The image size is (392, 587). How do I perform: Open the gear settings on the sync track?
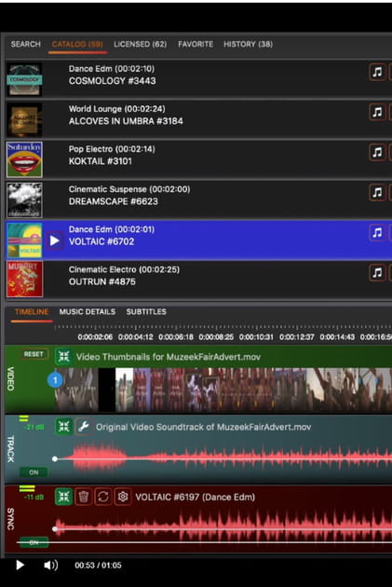123,497
